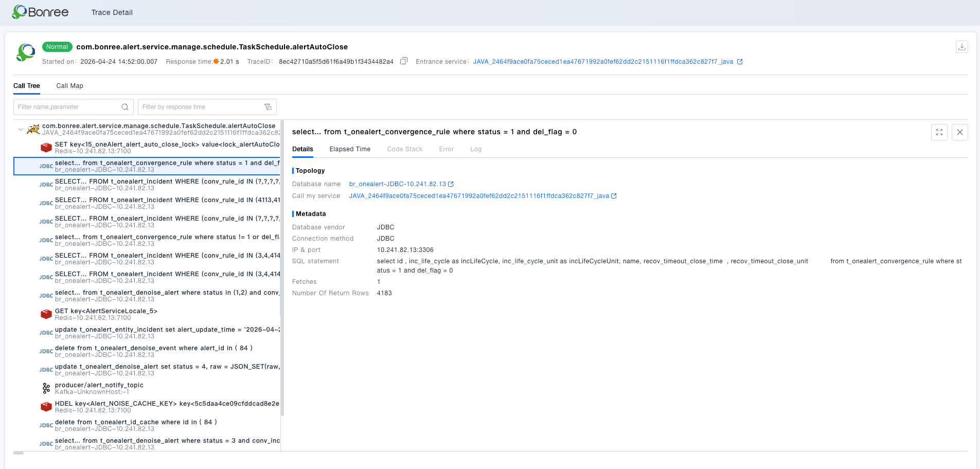Open the Call my service JAVA link
This screenshot has width=980, height=469.
click(479, 196)
